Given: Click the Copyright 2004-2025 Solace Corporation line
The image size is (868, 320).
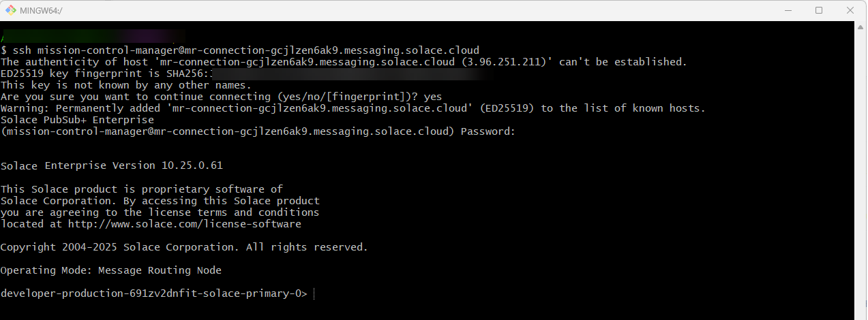Looking at the screenshot, I should click(x=184, y=247).
